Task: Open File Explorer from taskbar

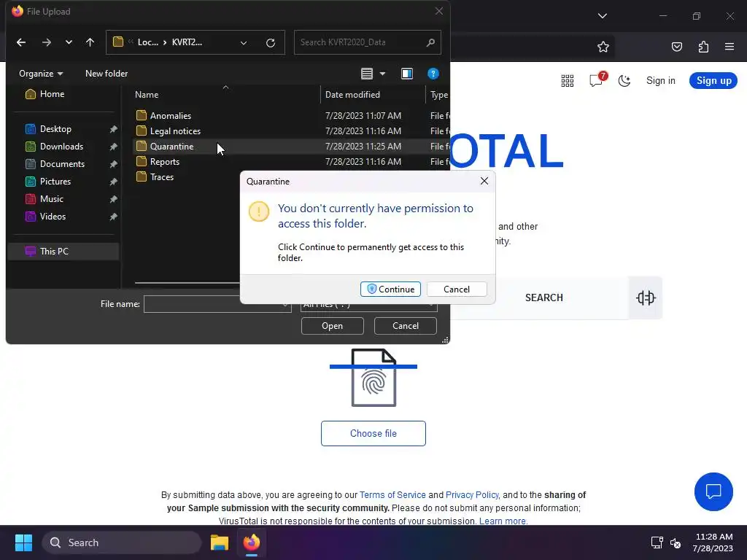Action: coord(220,542)
